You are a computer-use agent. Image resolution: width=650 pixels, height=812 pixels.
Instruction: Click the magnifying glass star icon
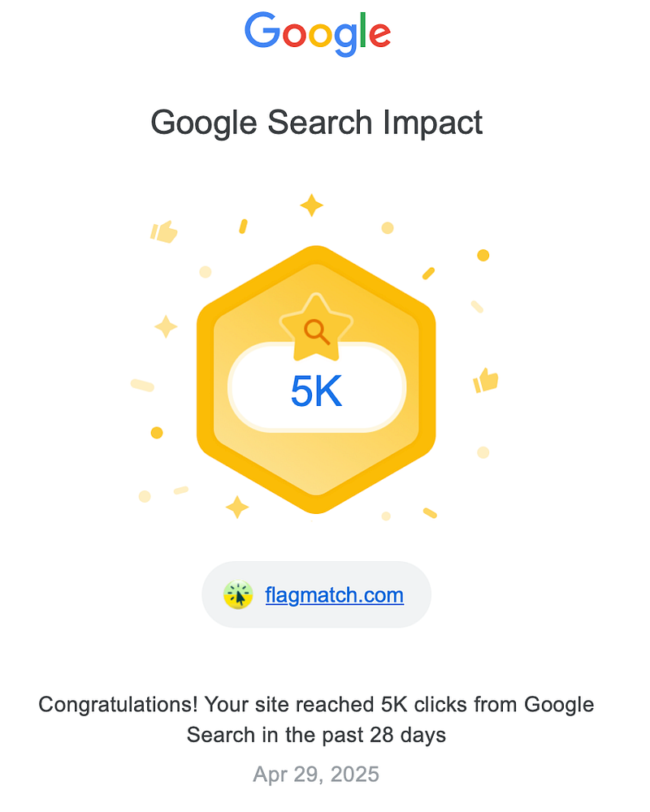tap(316, 328)
